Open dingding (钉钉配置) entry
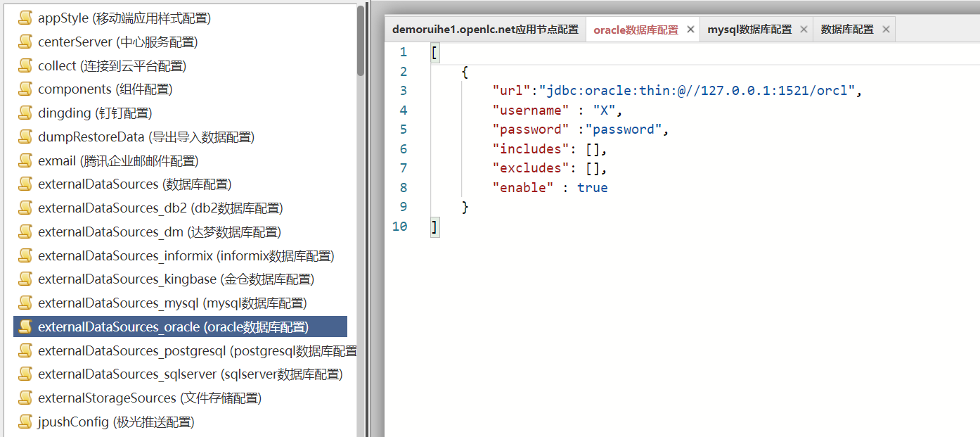Image resolution: width=980 pixels, height=437 pixels. (x=95, y=113)
